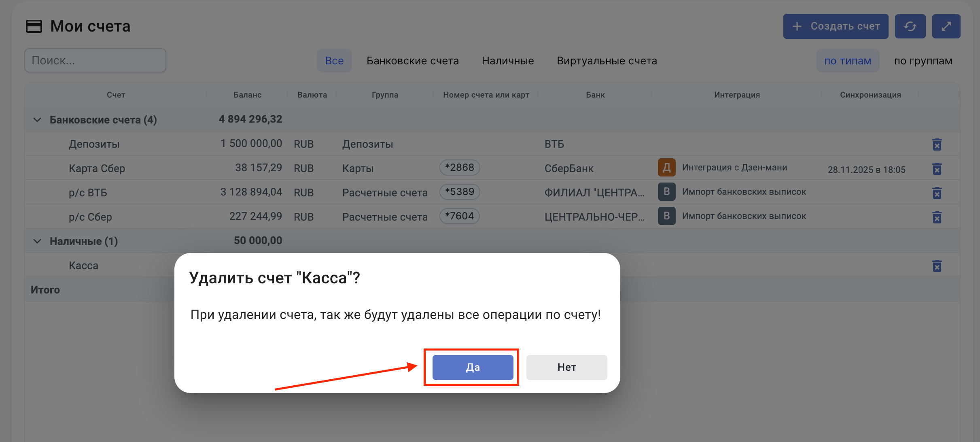Click the expand fullscreen arrows icon
Viewport: 980px width, 442px height.
click(946, 26)
